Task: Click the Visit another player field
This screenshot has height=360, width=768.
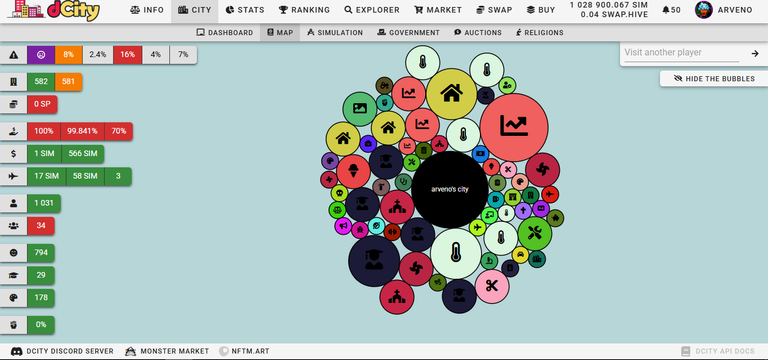Action: 681,53
